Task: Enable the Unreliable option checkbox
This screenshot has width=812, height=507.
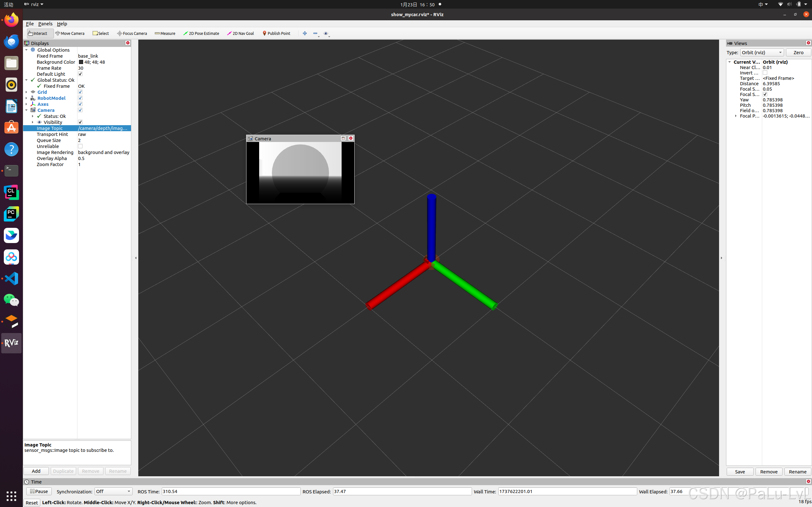Action: click(x=80, y=146)
